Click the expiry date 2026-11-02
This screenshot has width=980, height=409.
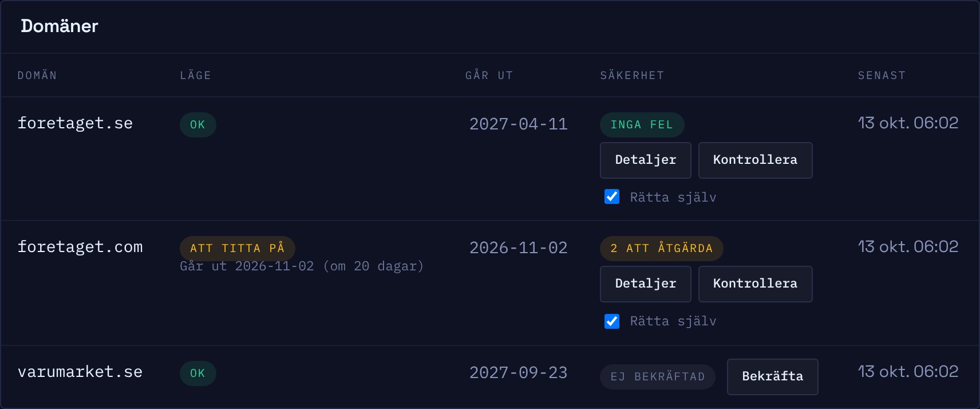[x=519, y=247]
